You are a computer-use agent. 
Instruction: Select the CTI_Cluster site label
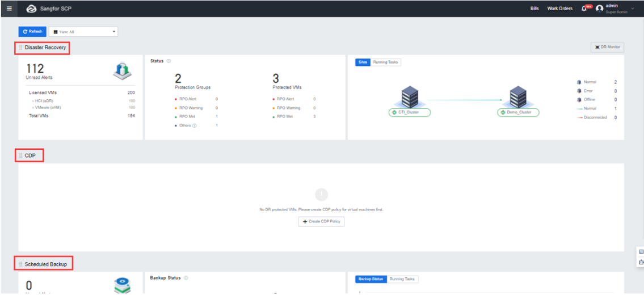[x=409, y=112]
